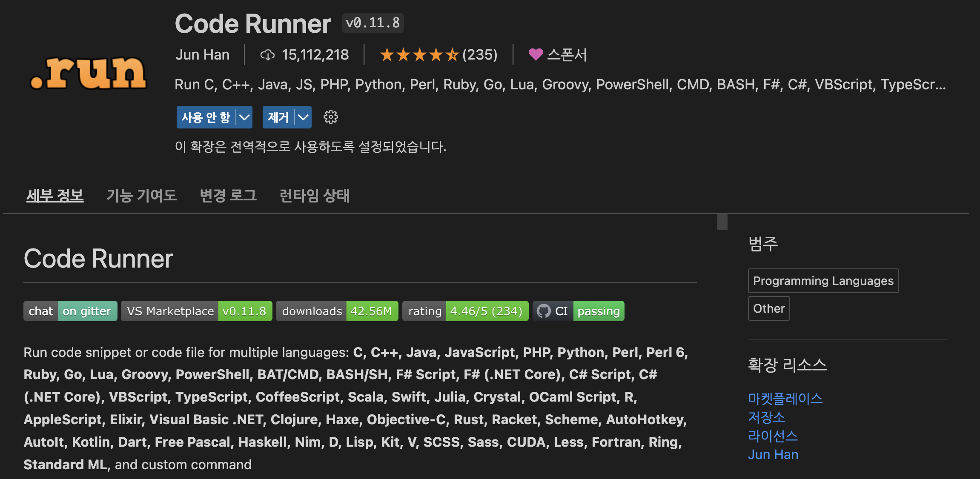Switch to the 기능 기여도 tab
Viewport: 980px width, 479px height.
(141, 196)
